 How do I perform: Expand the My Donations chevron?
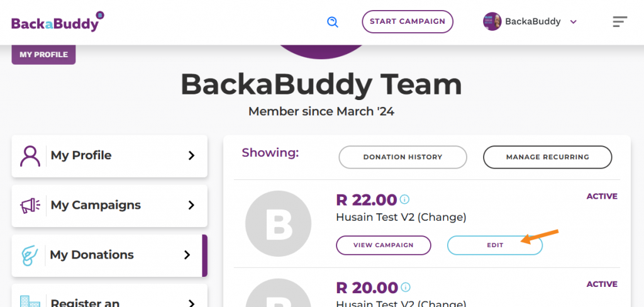coord(187,255)
